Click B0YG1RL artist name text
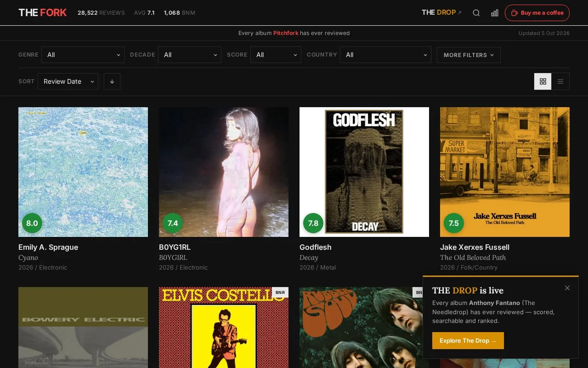This screenshot has width=588, height=368. (175, 247)
